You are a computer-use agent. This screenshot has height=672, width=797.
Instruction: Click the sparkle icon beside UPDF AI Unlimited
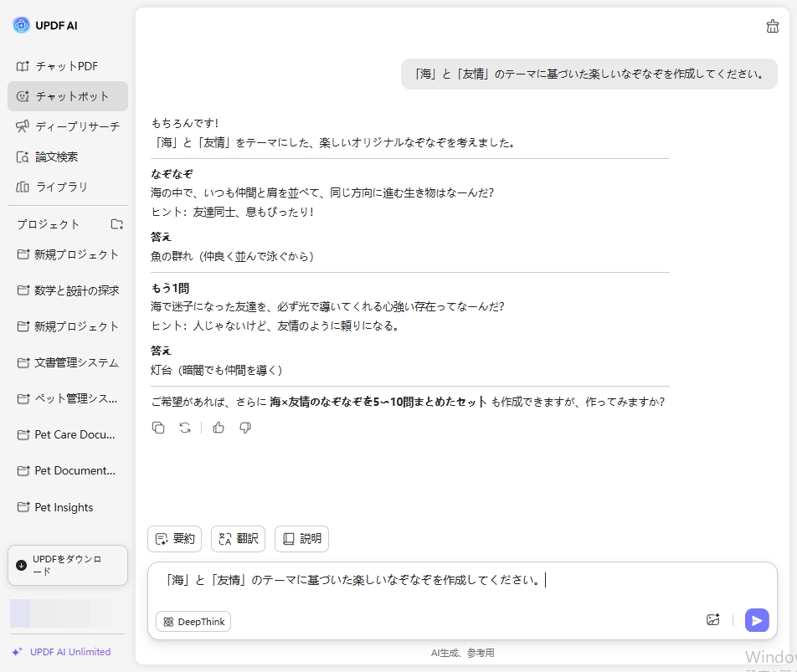click(x=18, y=652)
